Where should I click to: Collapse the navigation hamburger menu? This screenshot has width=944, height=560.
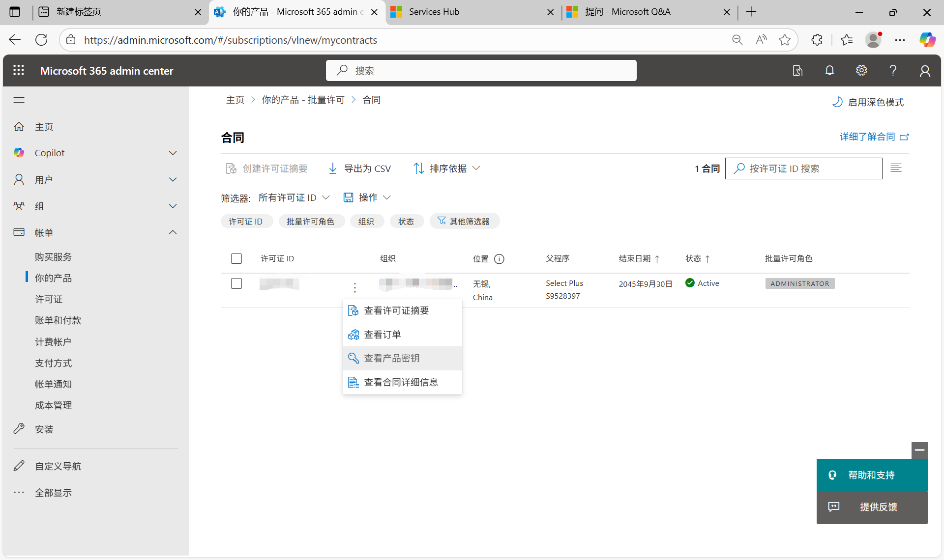[x=19, y=100]
